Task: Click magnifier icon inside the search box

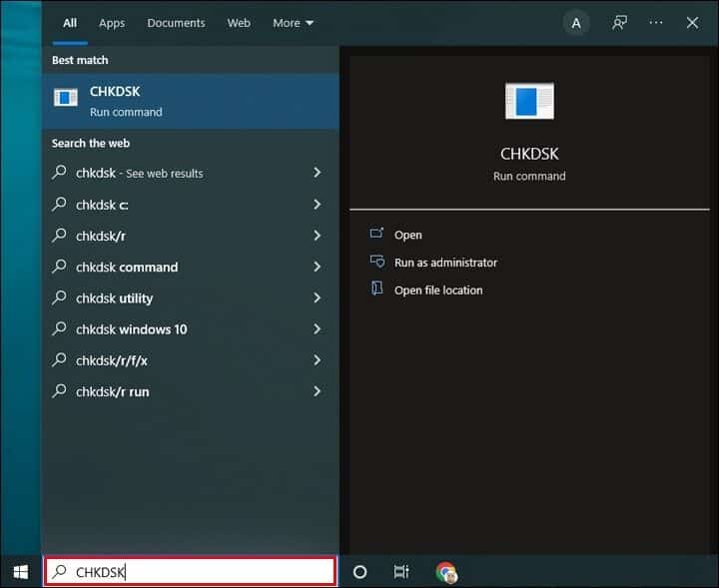Action: tap(59, 571)
